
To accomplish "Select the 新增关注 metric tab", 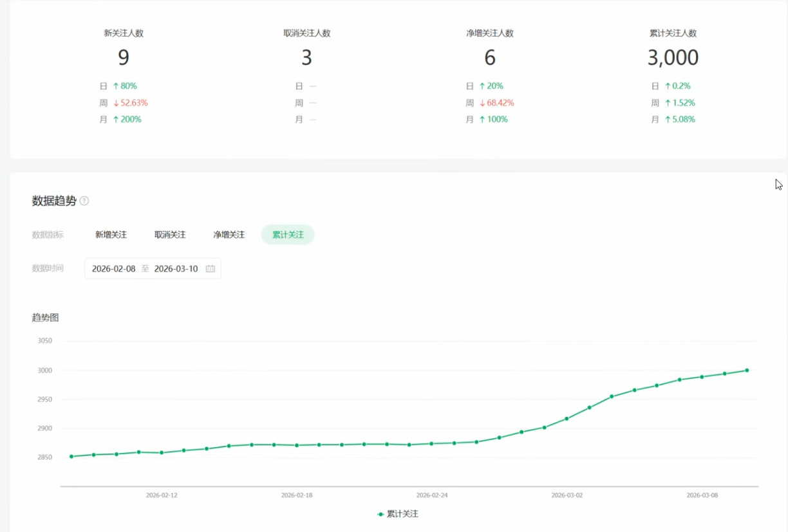I will pos(111,235).
